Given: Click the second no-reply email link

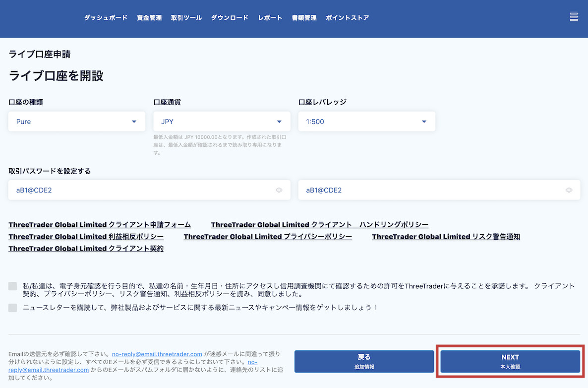Looking at the screenshot, I should pos(49,370).
